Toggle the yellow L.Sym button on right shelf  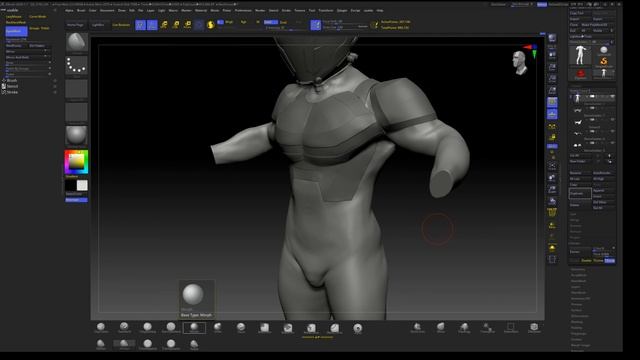(552, 138)
